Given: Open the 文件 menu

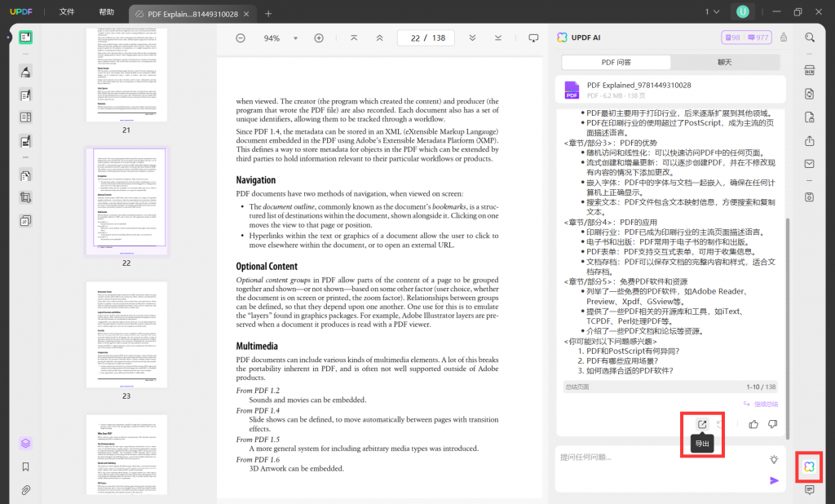Looking at the screenshot, I should (67, 11).
